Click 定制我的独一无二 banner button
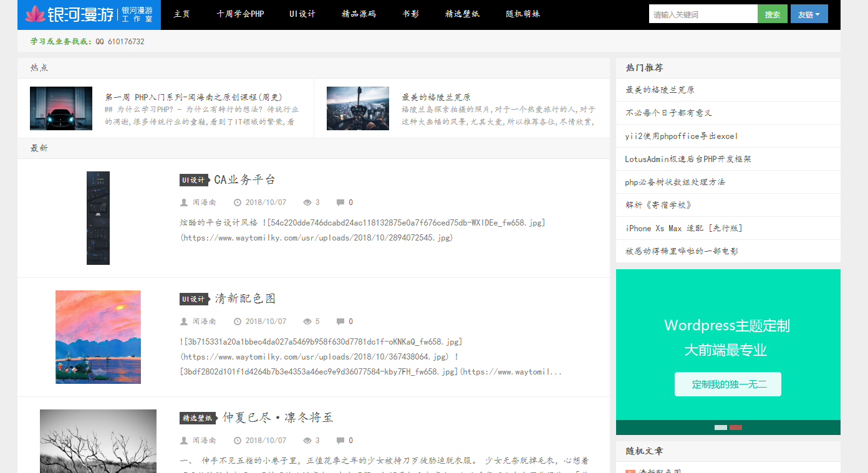The width and height of the screenshot is (868, 473). click(728, 385)
